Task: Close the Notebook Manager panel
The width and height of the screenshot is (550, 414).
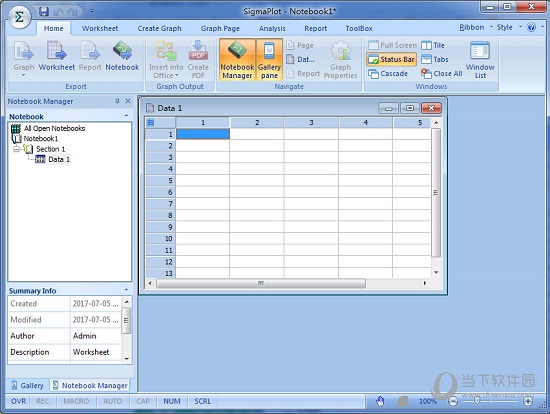Action: pyautogui.click(x=128, y=101)
